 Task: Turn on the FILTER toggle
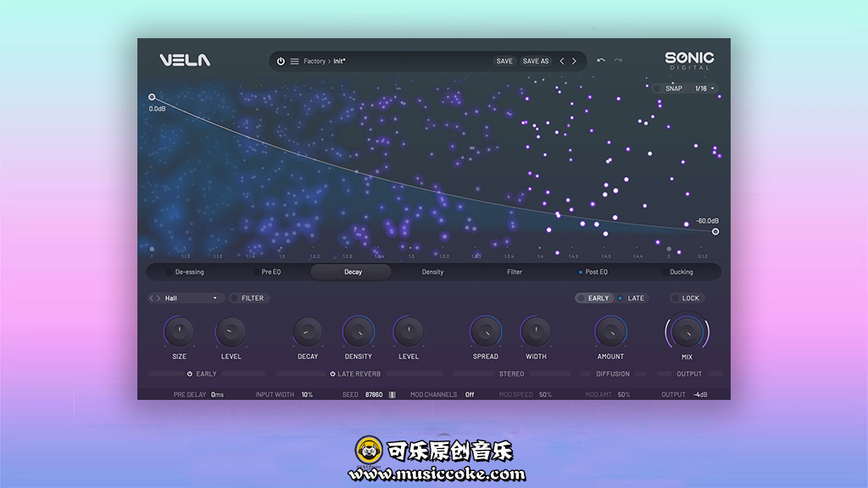point(235,298)
